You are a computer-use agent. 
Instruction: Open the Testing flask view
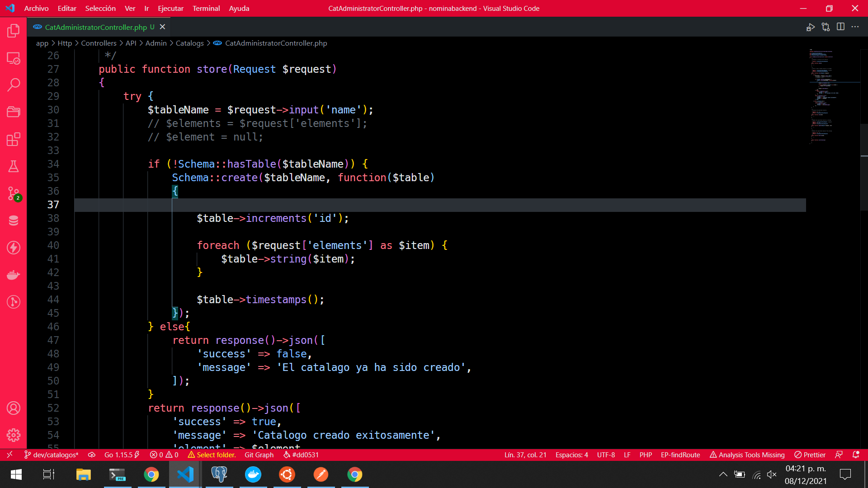(14, 166)
